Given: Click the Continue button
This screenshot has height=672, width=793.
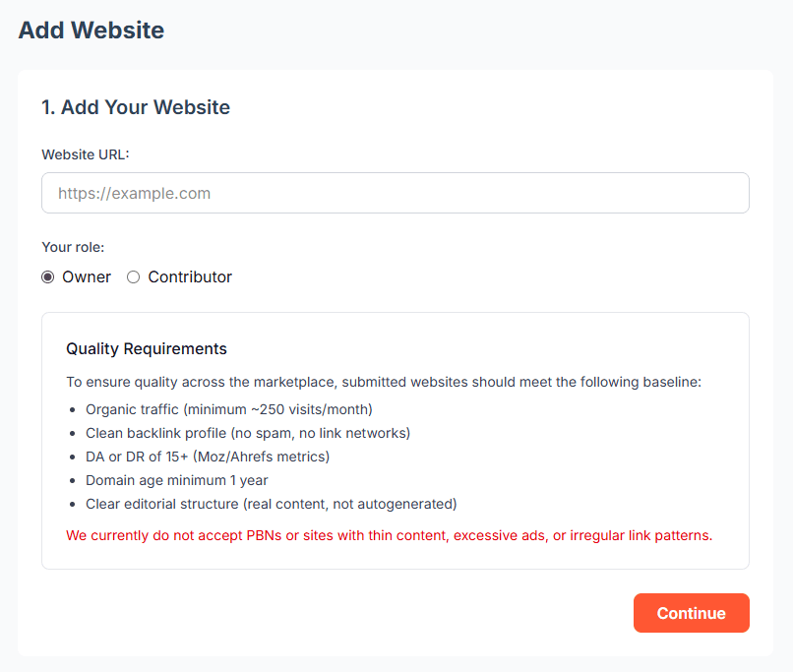Looking at the screenshot, I should coord(691,612).
